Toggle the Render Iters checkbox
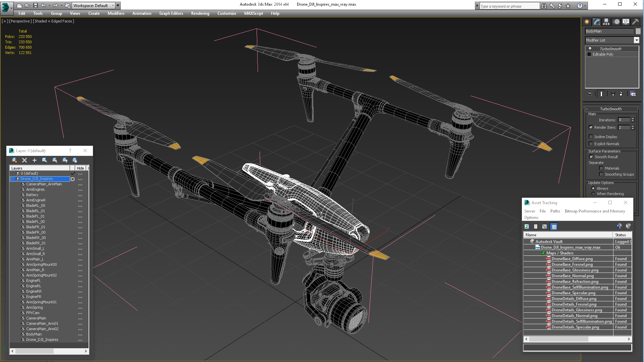The width and height of the screenshot is (644, 362). (x=591, y=127)
